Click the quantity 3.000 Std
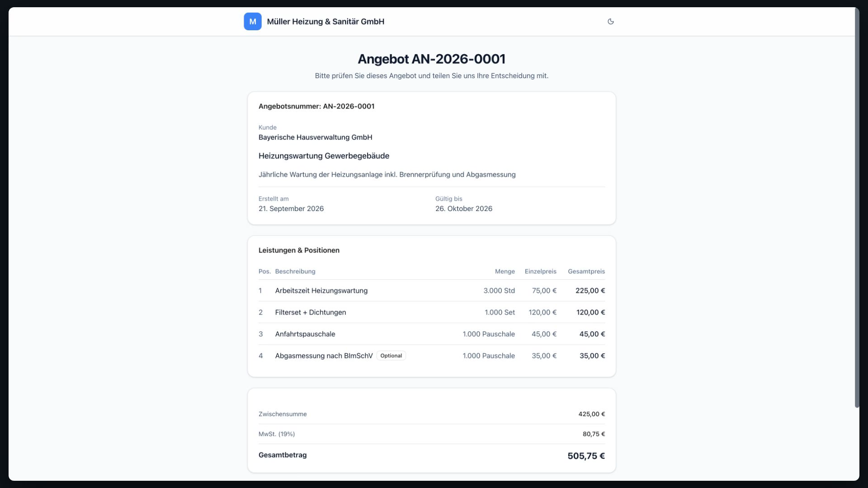 point(499,291)
